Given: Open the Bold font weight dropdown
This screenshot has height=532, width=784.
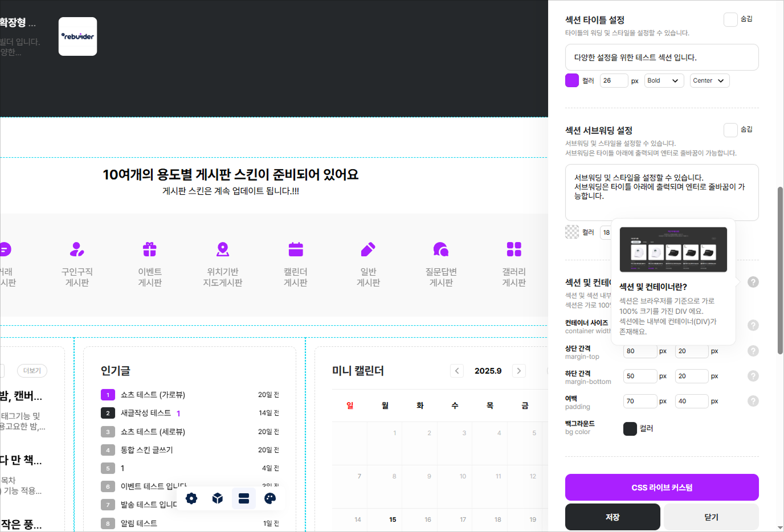Looking at the screenshot, I should pyautogui.click(x=664, y=81).
